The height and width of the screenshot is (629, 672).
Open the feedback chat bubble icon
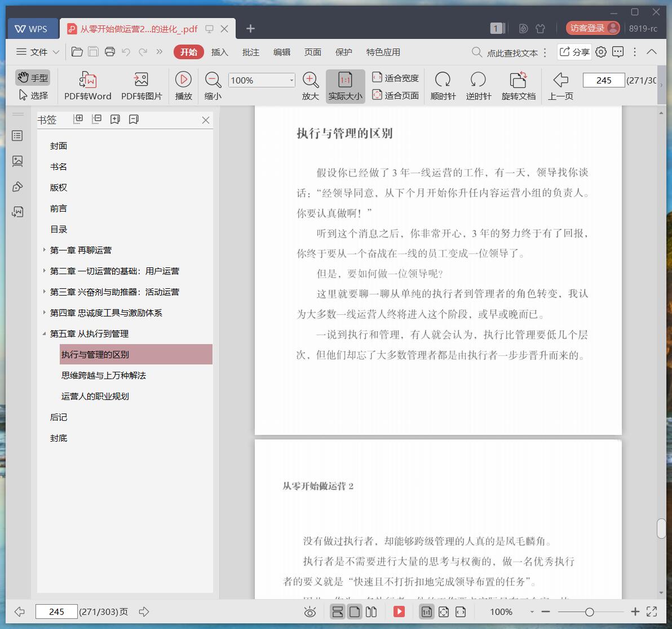[617, 52]
